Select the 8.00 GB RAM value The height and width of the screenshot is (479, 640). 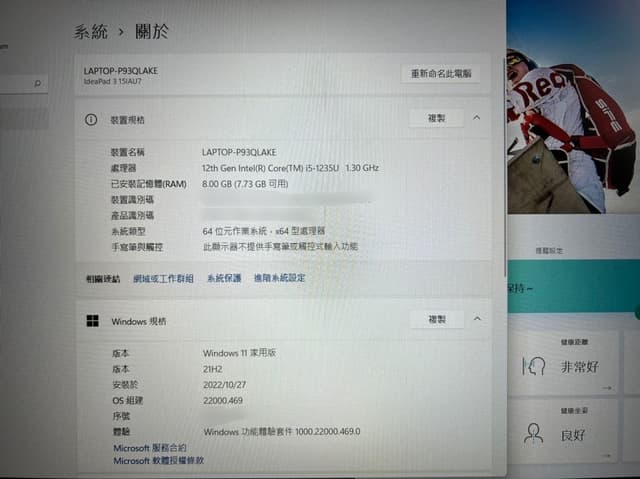[x=245, y=184]
